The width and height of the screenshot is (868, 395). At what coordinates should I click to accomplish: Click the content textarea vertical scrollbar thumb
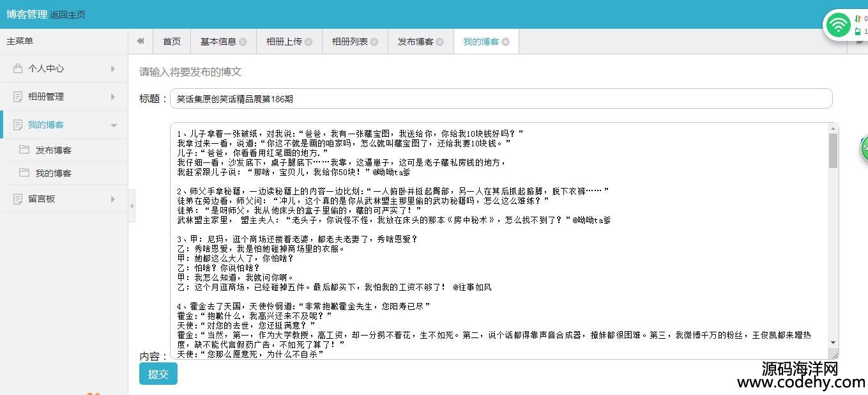coord(833,151)
